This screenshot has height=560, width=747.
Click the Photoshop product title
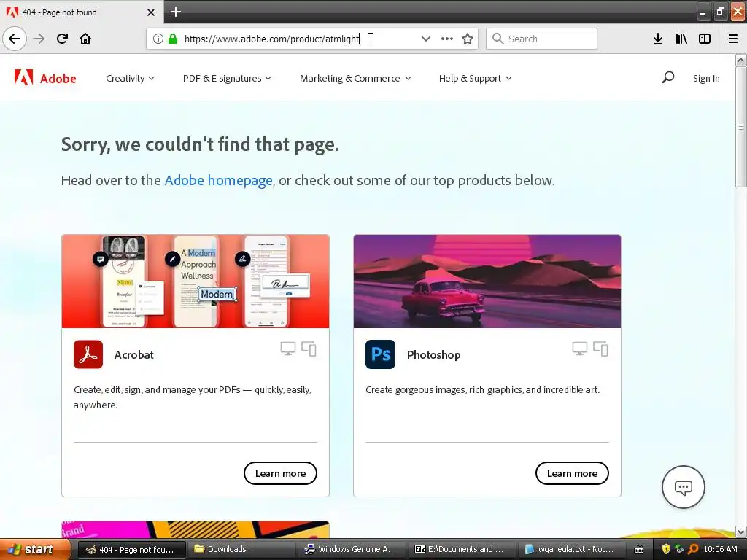click(x=433, y=355)
